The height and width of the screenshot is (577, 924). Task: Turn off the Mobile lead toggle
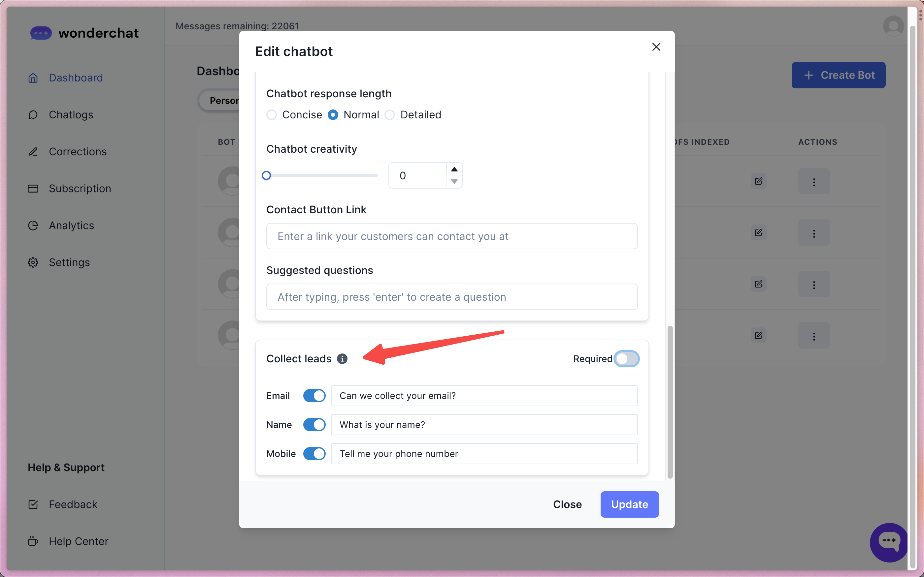314,454
